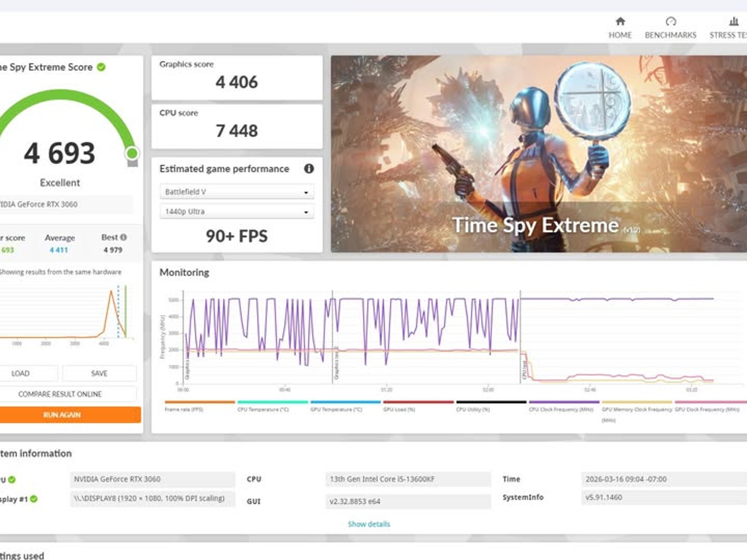
Task: Open the 1440p Ultra resolution dropdown
Action: pos(237,211)
